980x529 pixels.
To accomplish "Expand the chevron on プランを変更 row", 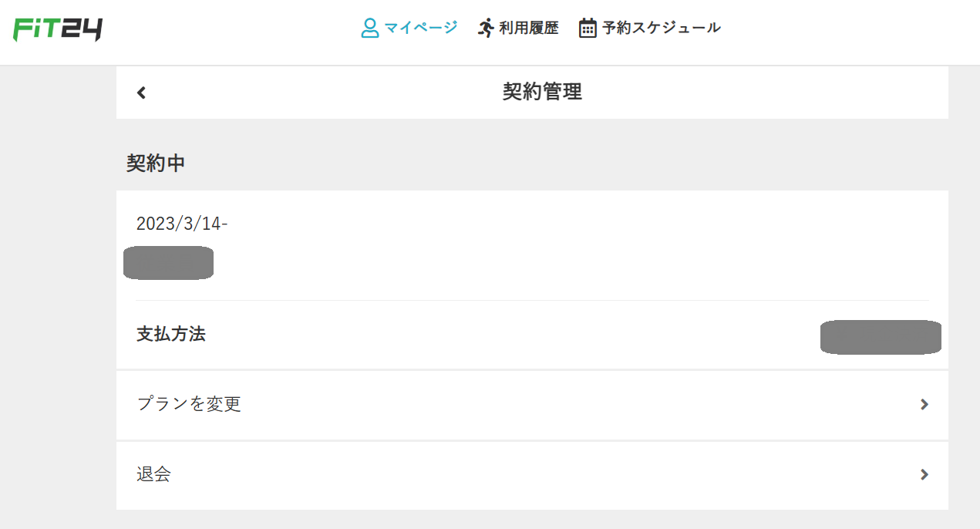I will click(x=924, y=404).
